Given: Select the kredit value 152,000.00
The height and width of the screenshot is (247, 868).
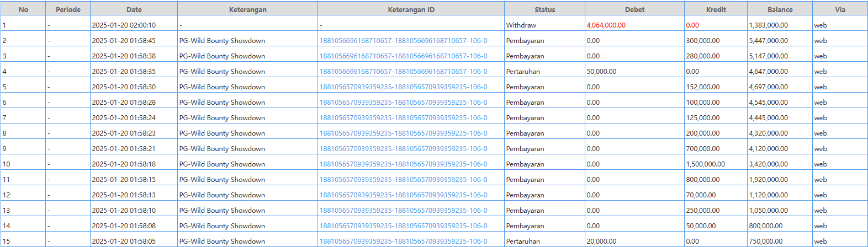Looking at the screenshot, I should [x=703, y=87].
